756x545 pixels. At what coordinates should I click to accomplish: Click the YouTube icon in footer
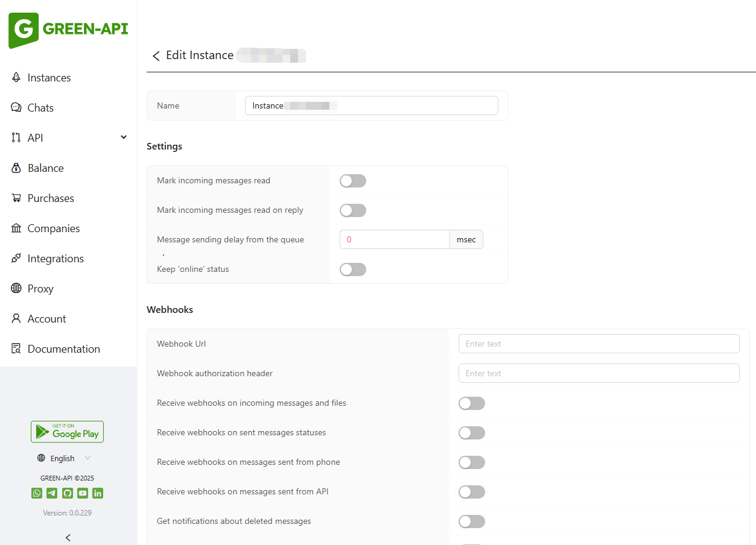(83, 493)
